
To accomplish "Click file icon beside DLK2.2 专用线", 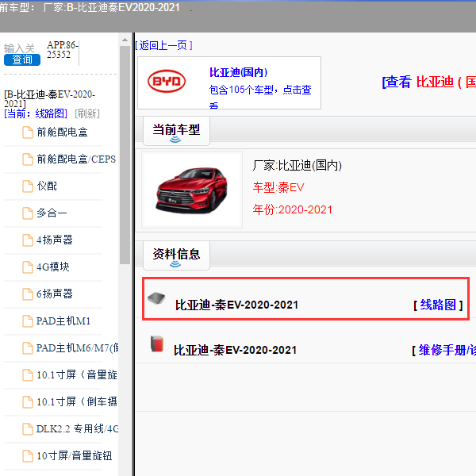I will pyautogui.click(x=28, y=430).
